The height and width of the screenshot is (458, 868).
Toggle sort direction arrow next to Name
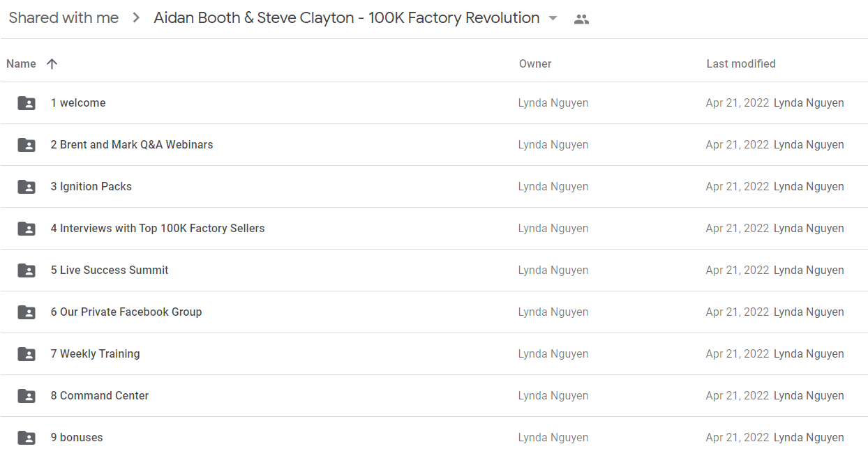[52, 63]
